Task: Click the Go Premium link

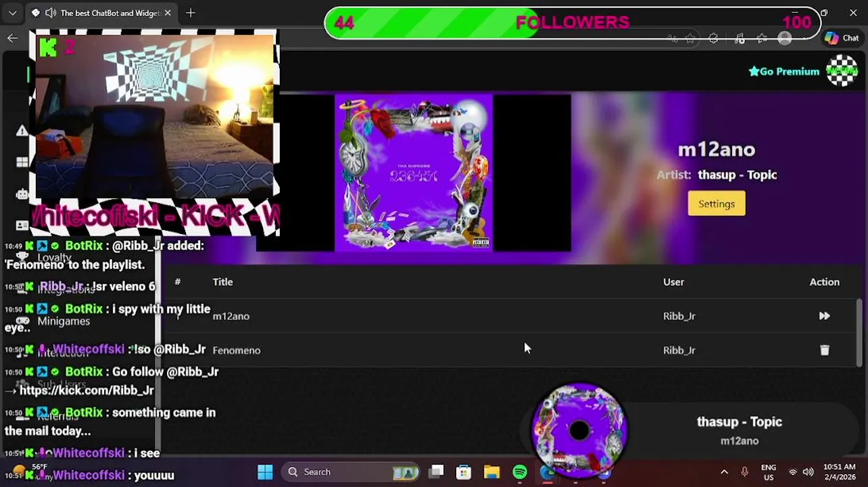Action: point(784,72)
